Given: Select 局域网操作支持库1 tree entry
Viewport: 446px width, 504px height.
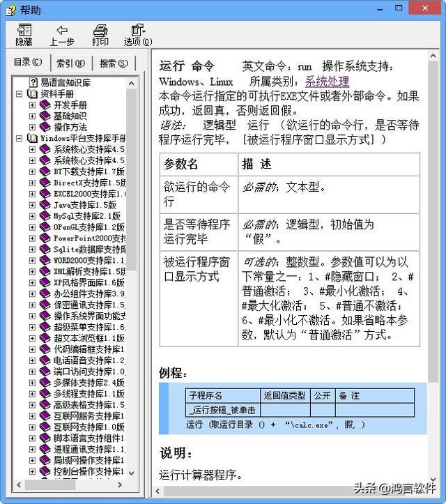Looking at the screenshot, I should pyautogui.click(x=89, y=460).
